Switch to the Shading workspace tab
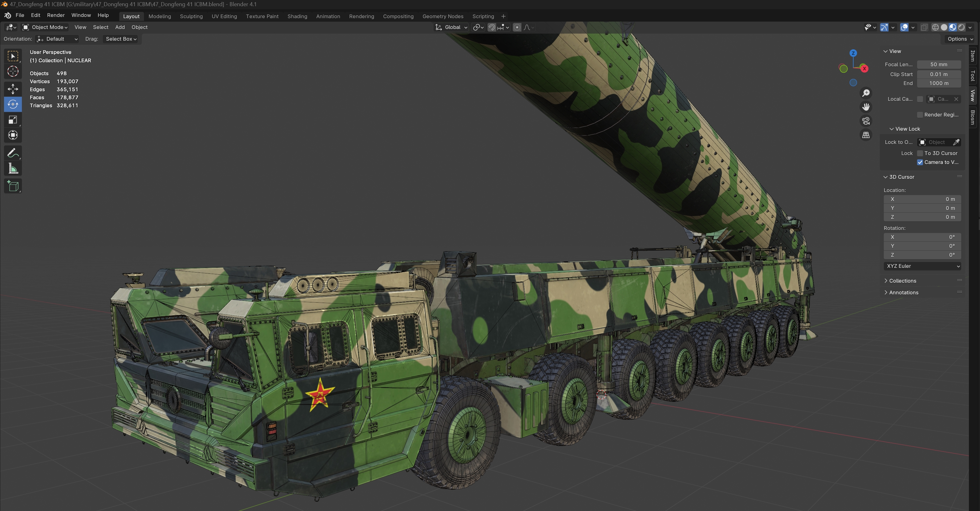The width and height of the screenshot is (980, 511). [297, 16]
